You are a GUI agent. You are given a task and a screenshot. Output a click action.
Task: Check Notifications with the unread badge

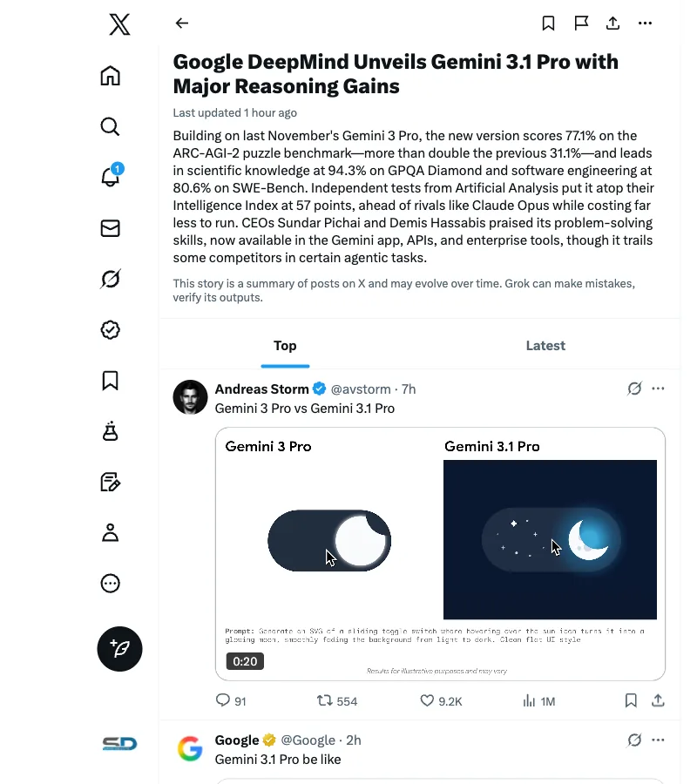(x=110, y=177)
